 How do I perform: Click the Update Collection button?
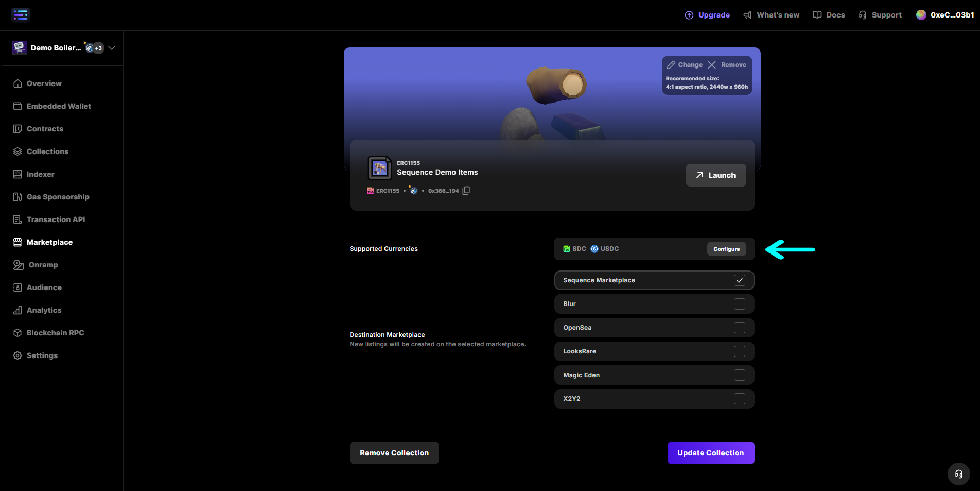[x=711, y=453]
